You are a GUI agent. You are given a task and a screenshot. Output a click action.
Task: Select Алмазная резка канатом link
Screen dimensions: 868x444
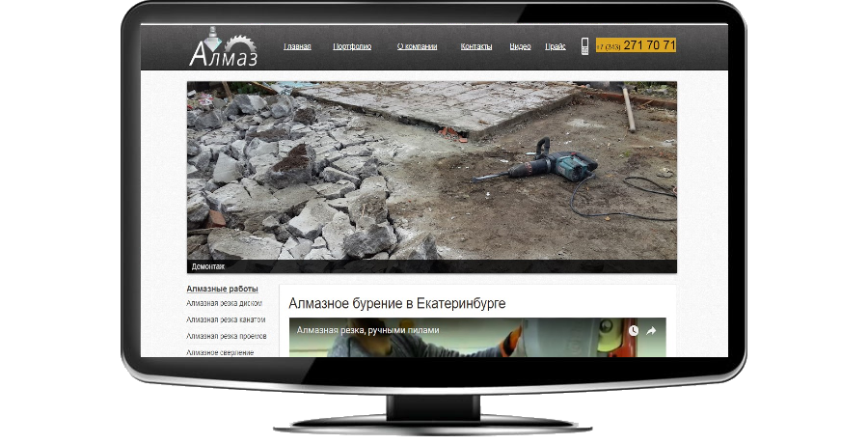(226, 319)
